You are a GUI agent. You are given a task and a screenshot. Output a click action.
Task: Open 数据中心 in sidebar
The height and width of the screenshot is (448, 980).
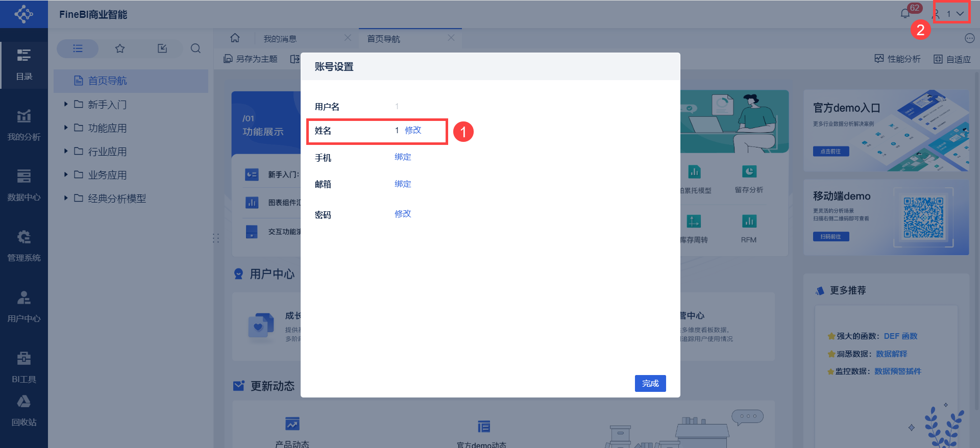click(x=24, y=186)
